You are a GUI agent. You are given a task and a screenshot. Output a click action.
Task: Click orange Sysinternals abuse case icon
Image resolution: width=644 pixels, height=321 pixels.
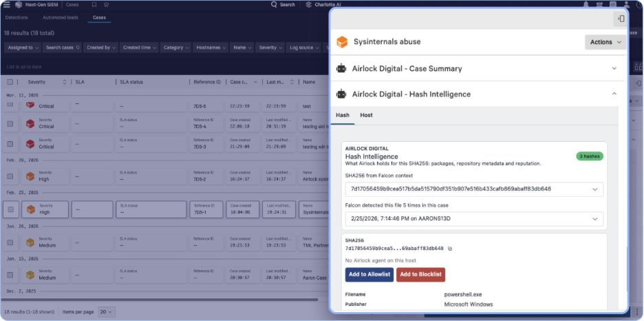pyautogui.click(x=342, y=42)
